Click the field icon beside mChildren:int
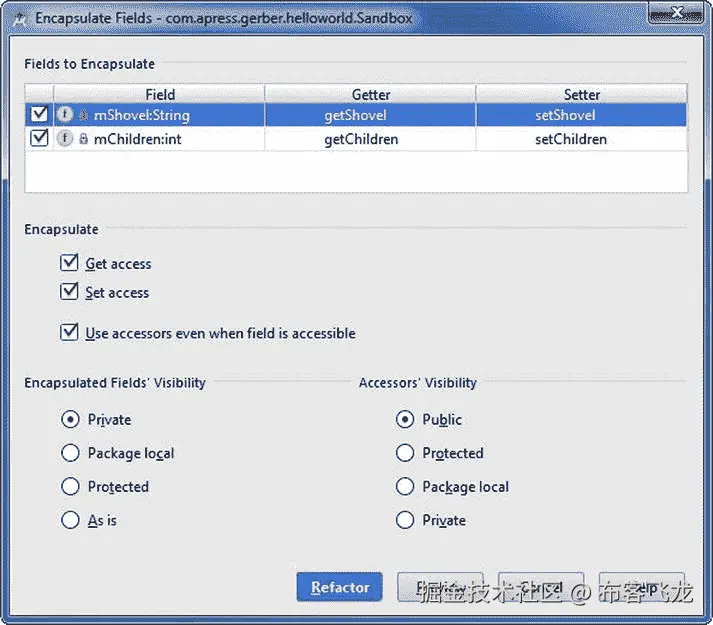Viewport: 713px width, 625px height. point(65,138)
